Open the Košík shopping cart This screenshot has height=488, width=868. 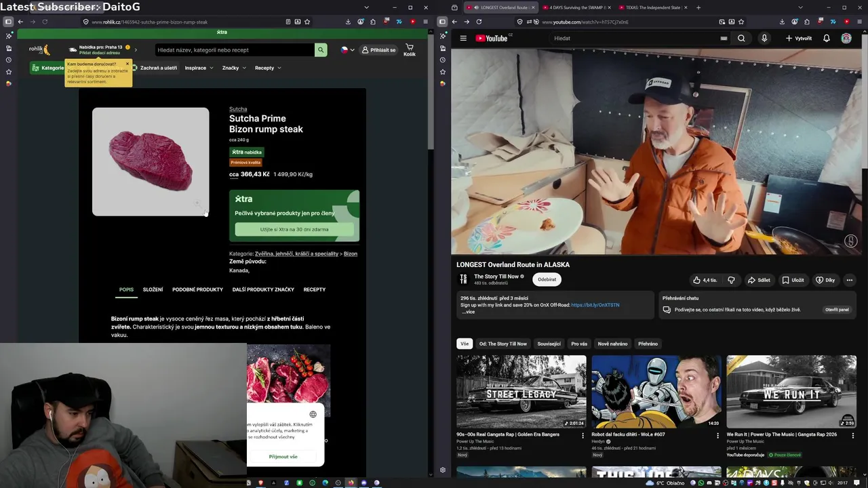(x=410, y=50)
